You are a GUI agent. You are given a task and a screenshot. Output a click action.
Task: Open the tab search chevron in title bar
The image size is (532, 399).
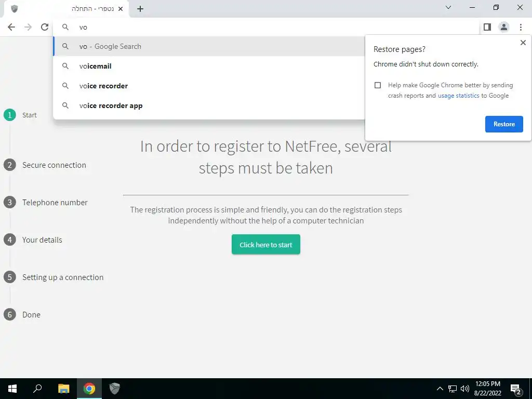(x=448, y=7)
